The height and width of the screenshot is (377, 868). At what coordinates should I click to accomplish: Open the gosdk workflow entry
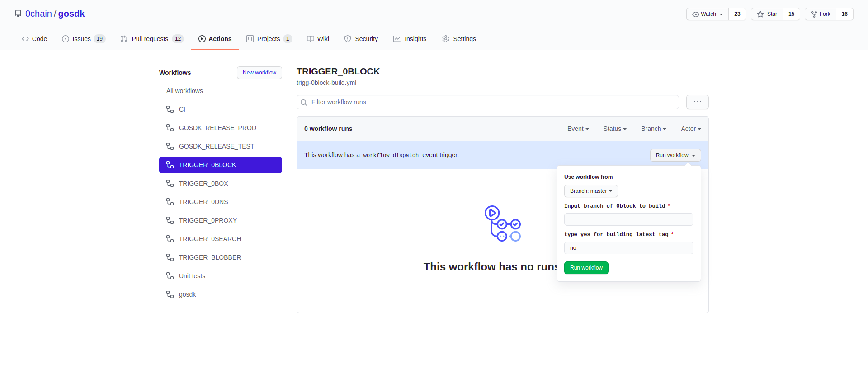pos(221,294)
